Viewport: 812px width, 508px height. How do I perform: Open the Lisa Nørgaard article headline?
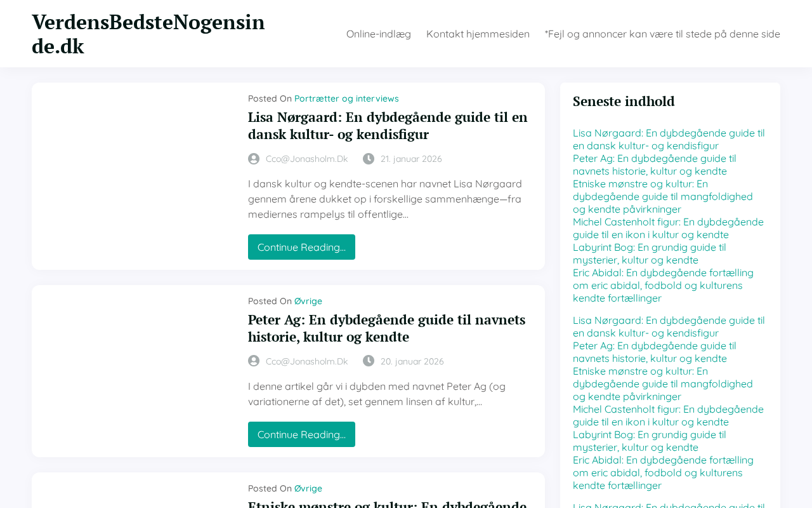coord(388,126)
